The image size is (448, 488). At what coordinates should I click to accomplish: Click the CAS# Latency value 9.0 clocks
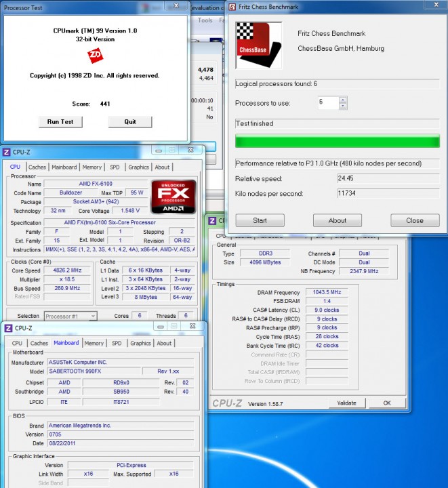[x=327, y=310]
